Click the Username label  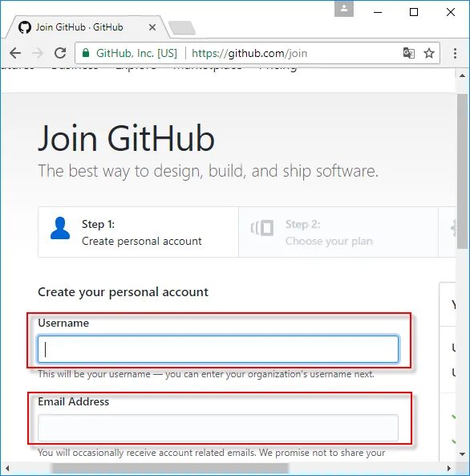(63, 323)
